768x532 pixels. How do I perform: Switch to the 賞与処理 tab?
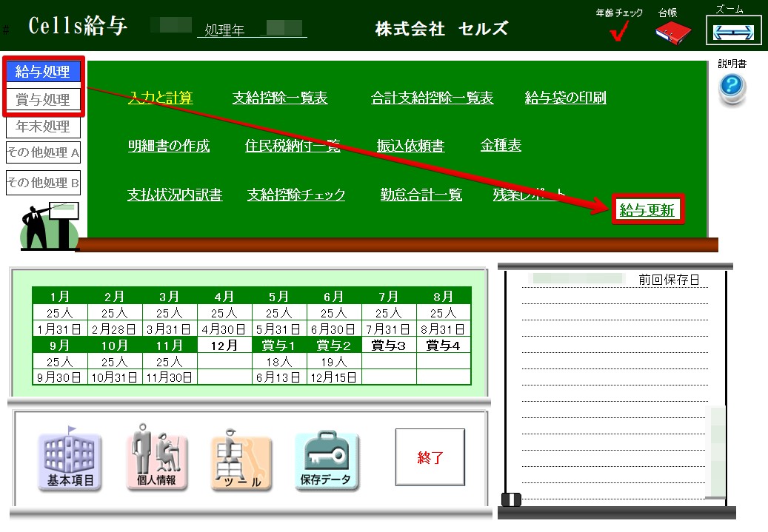pyautogui.click(x=42, y=97)
